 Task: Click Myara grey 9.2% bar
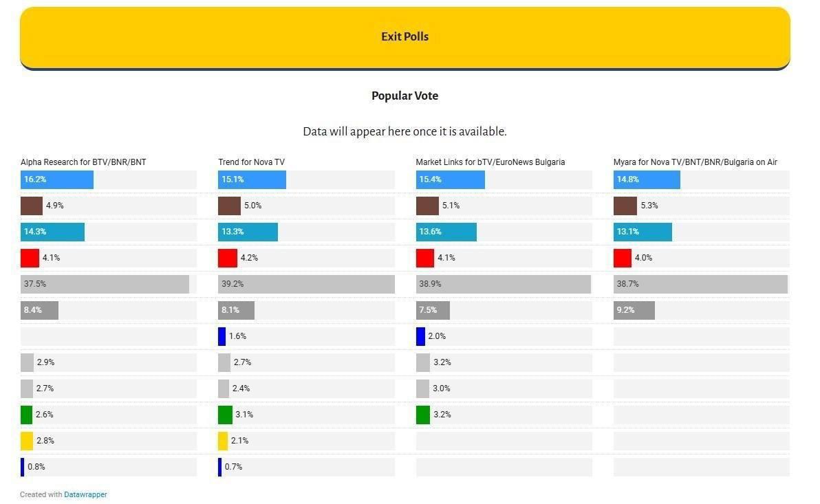(634, 310)
